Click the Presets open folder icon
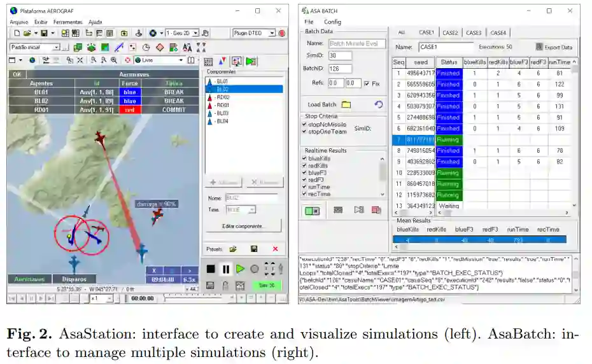The height and width of the screenshot is (364, 592). click(x=233, y=249)
